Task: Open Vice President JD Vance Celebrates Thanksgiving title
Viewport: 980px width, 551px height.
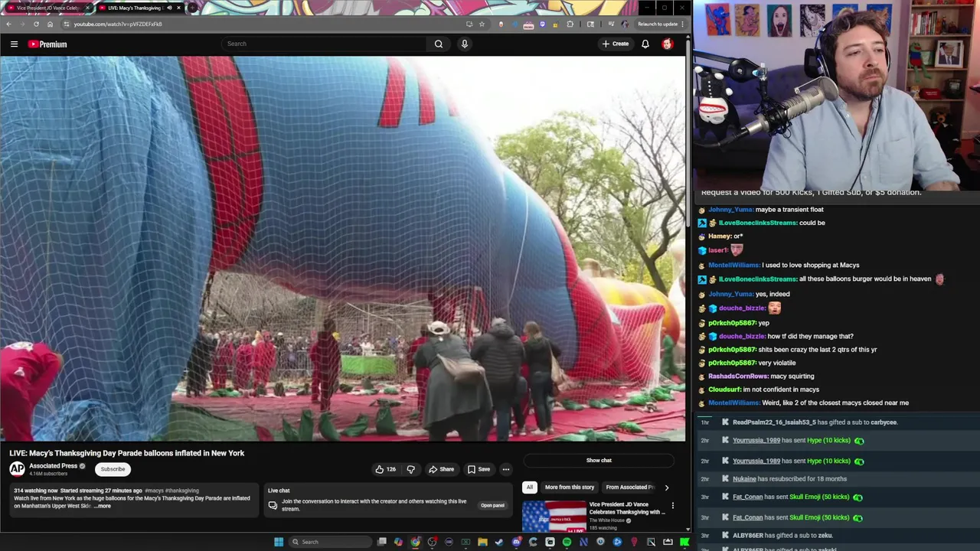Action: tap(627, 508)
